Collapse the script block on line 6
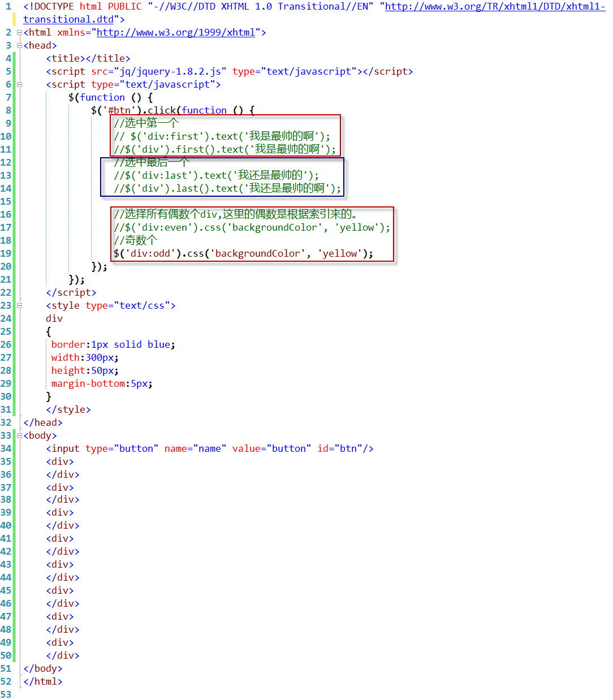613x700 pixels. 19,84
